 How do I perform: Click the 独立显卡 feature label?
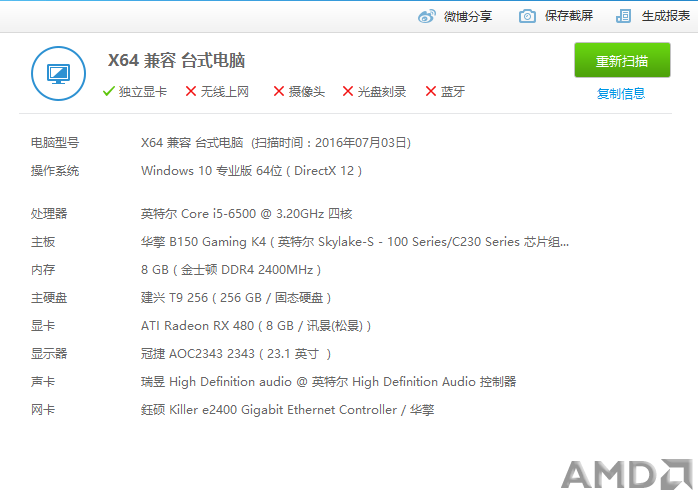(142, 91)
